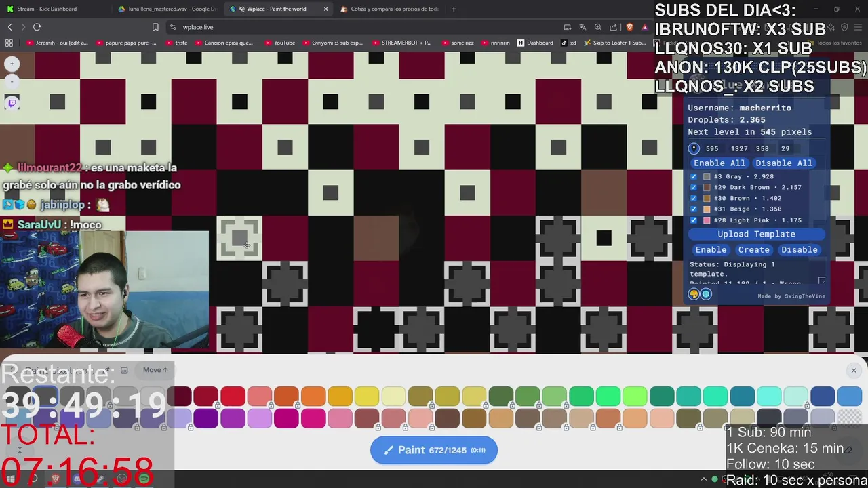The height and width of the screenshot is (488, 868).
Task: Close the color palette panel
Action: (x=854, y=370)
